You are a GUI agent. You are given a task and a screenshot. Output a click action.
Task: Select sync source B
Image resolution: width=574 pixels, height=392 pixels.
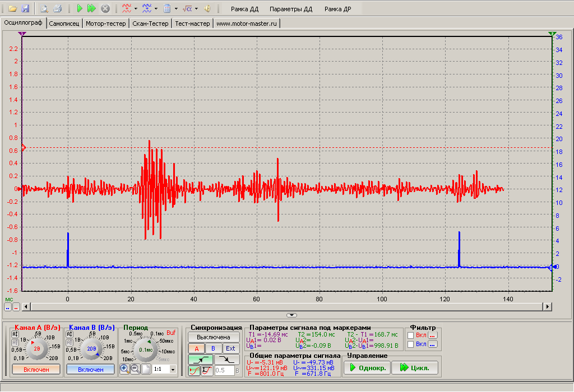click(213, 348)
